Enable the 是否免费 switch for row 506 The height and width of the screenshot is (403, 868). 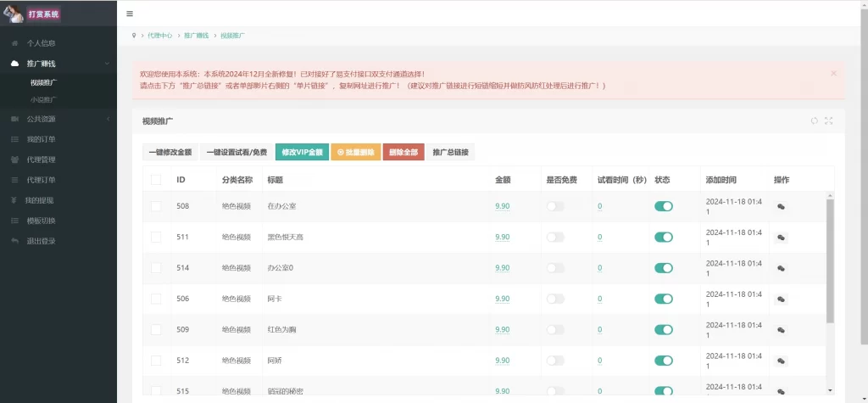555,299
